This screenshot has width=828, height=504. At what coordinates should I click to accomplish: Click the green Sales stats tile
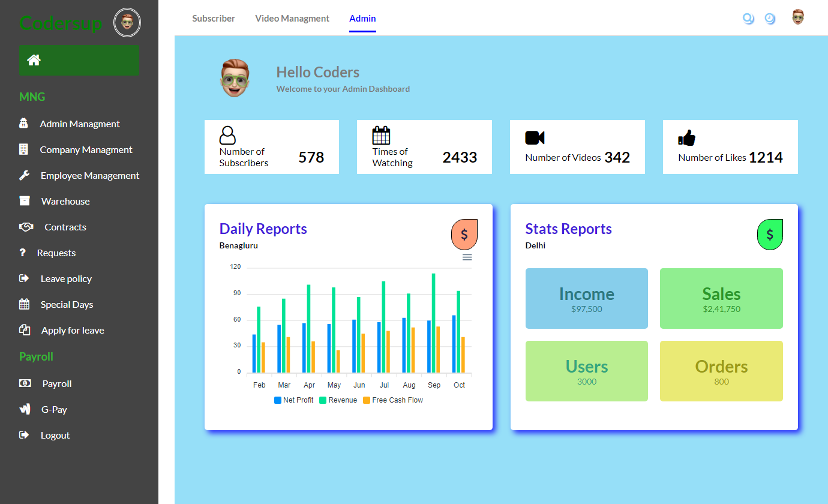click(721, 298)
